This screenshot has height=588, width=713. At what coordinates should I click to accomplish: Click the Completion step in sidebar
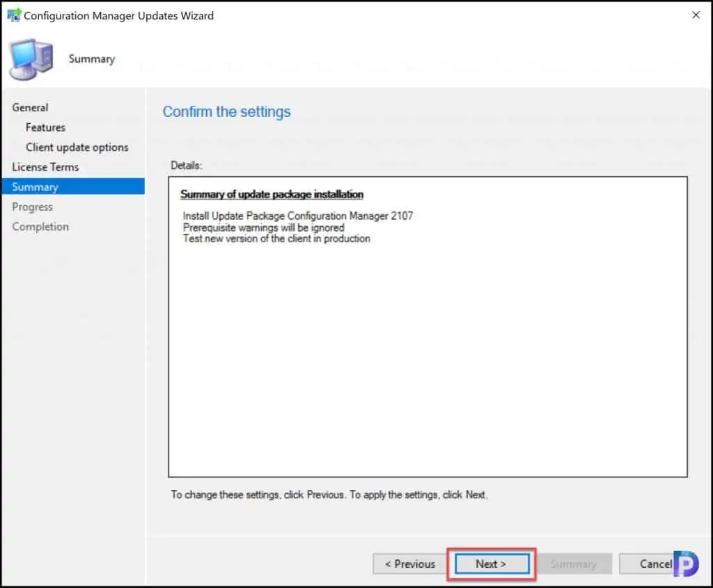pos(40,227)
